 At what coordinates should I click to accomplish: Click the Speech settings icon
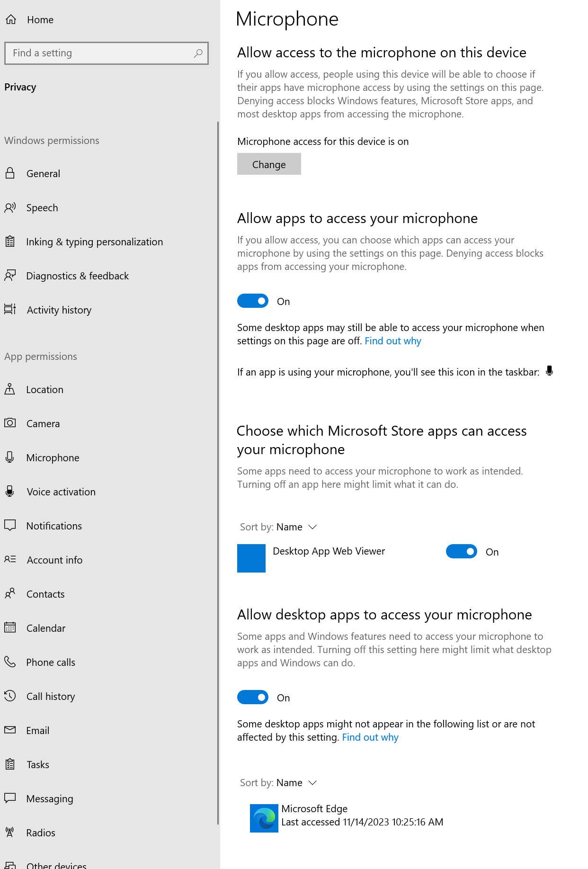point(10,207)
